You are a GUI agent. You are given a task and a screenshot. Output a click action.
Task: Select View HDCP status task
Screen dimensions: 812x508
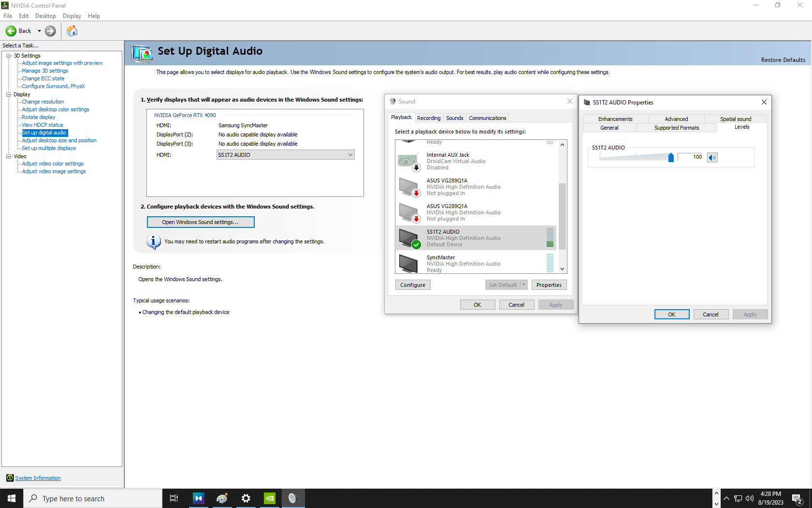point(43,125)
